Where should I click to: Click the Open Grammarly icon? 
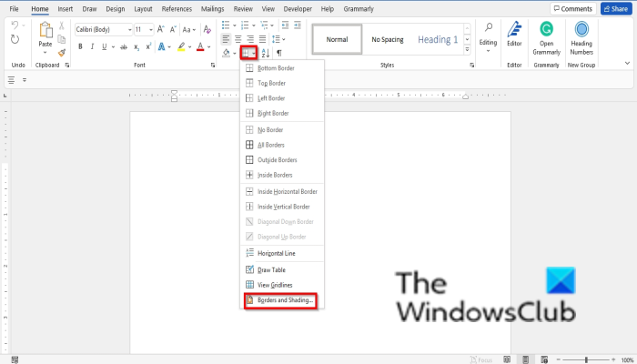546,29
